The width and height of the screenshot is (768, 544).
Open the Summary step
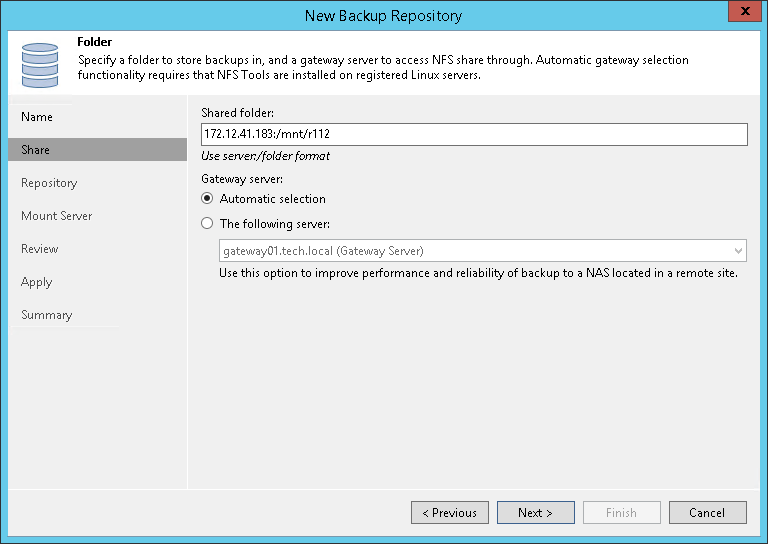pyautogui.click(x=47, y=315)
